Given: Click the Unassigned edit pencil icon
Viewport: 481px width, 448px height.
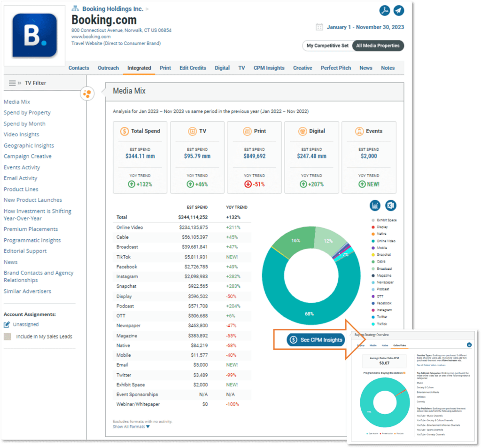Looking at the screenshot, I should tap(7, 324).
